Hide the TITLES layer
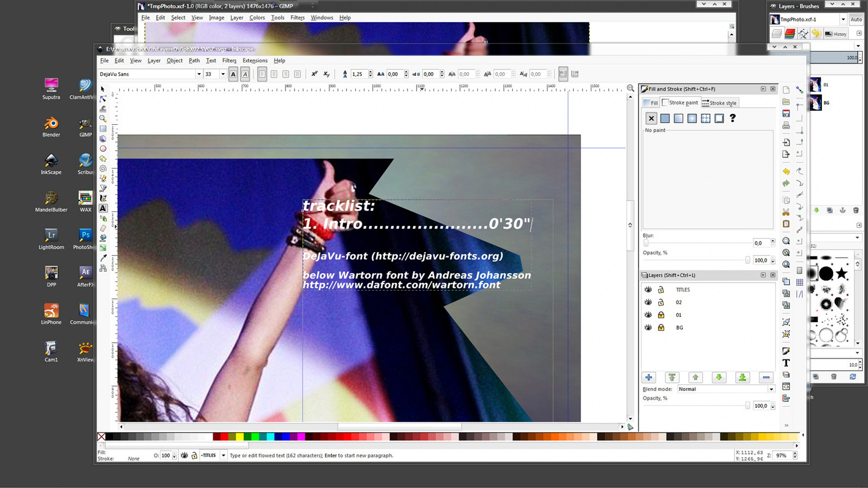 [x=649, y=290]
